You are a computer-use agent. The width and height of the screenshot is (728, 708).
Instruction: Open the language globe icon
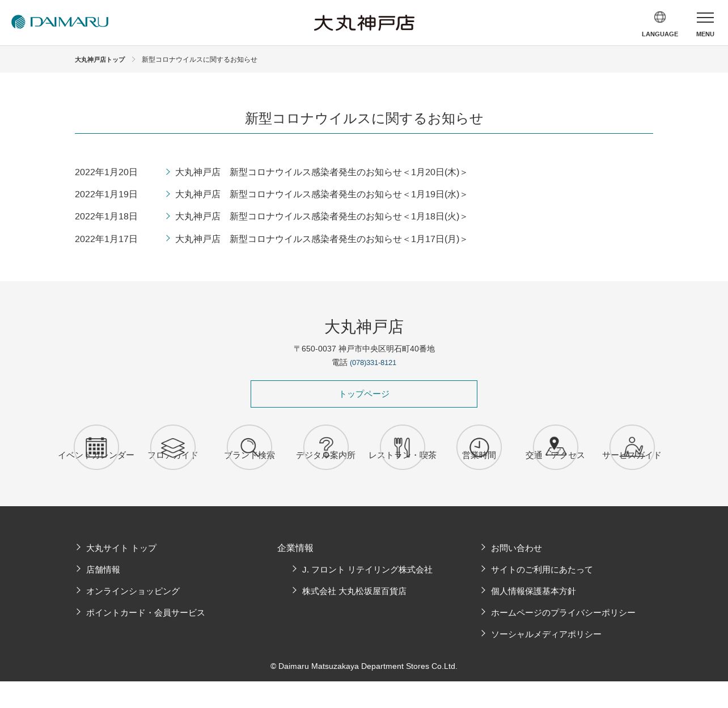click(660, 17)
